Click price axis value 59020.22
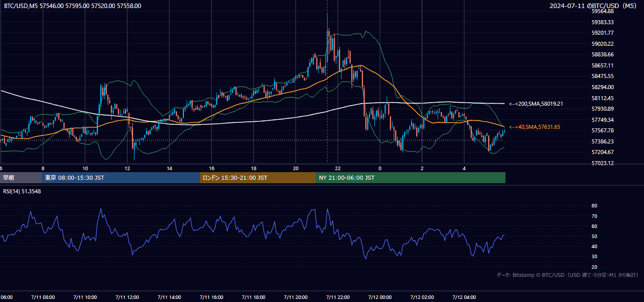The height and width of the screenshot is (302, 644). coord(602,44)
